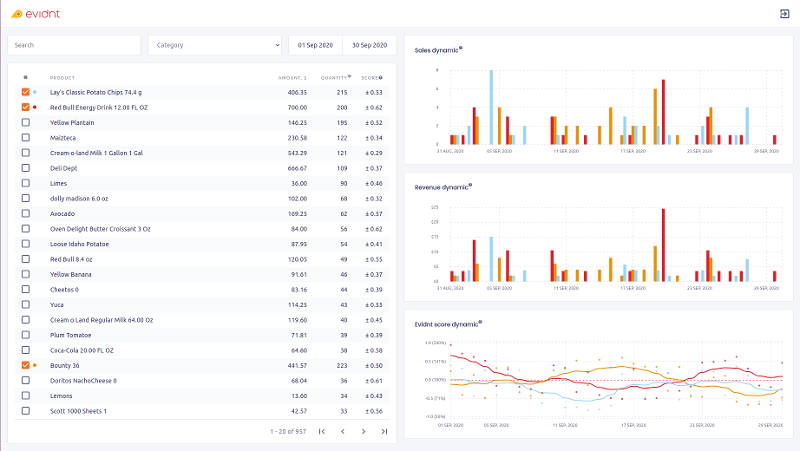Check the Maizteca row checkbox
Image resolution: width=800 pixels, height=451 pixels.
26,138
